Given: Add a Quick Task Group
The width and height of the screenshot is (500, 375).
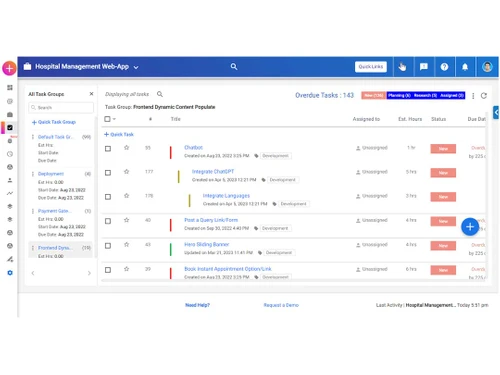Looking at the screenshot, I should 54,122.
